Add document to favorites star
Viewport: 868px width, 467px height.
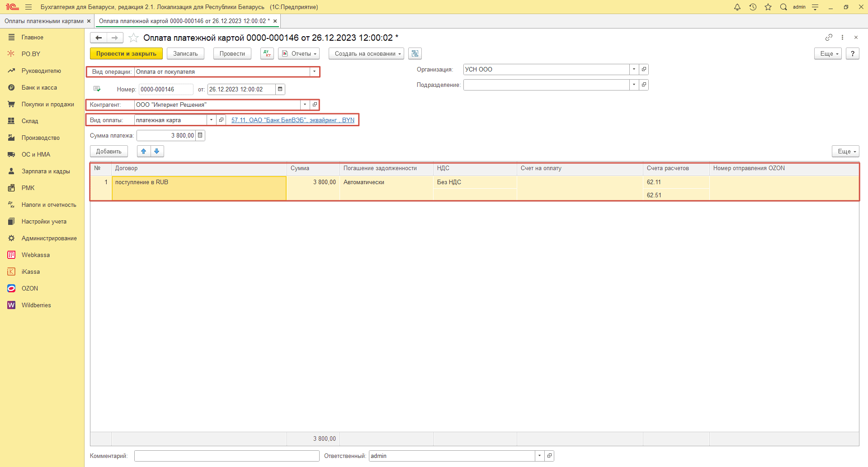tap(133, 38)
